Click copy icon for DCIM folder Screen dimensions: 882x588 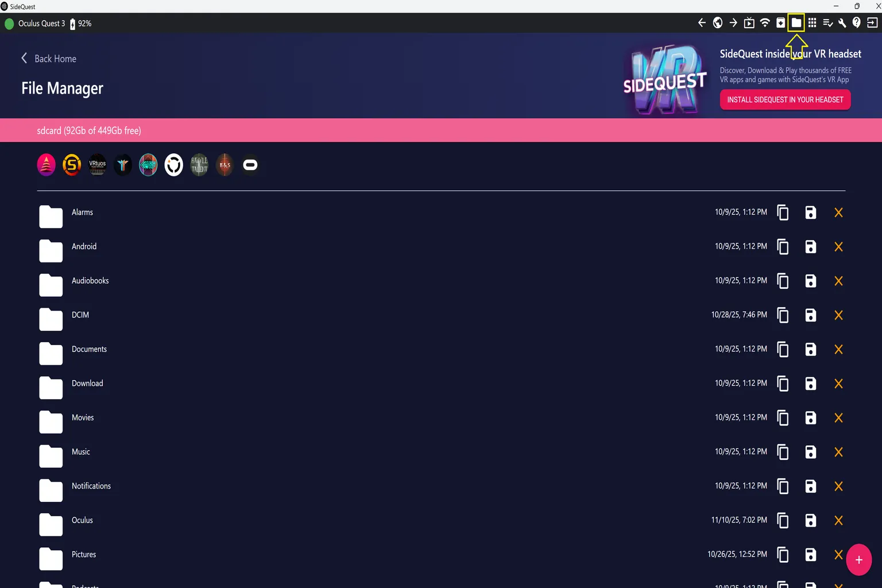pyautogui.click(x=783, y=315)
